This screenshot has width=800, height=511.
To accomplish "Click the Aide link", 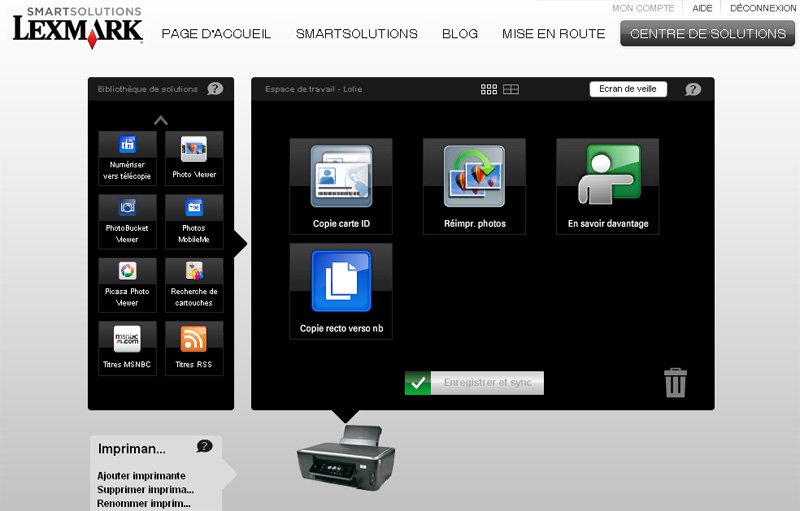I will [x=702, y=8].
